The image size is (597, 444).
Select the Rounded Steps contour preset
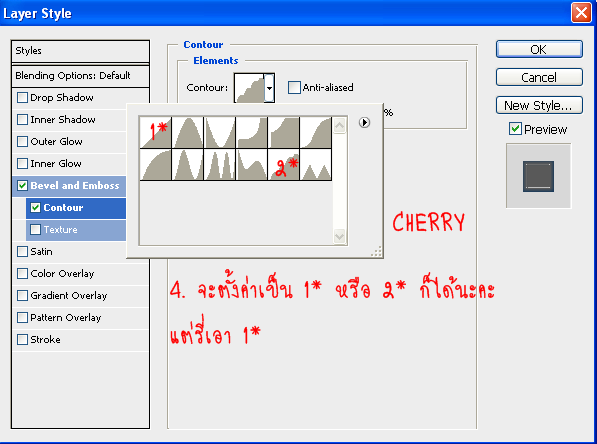click(x=284, y=164)
